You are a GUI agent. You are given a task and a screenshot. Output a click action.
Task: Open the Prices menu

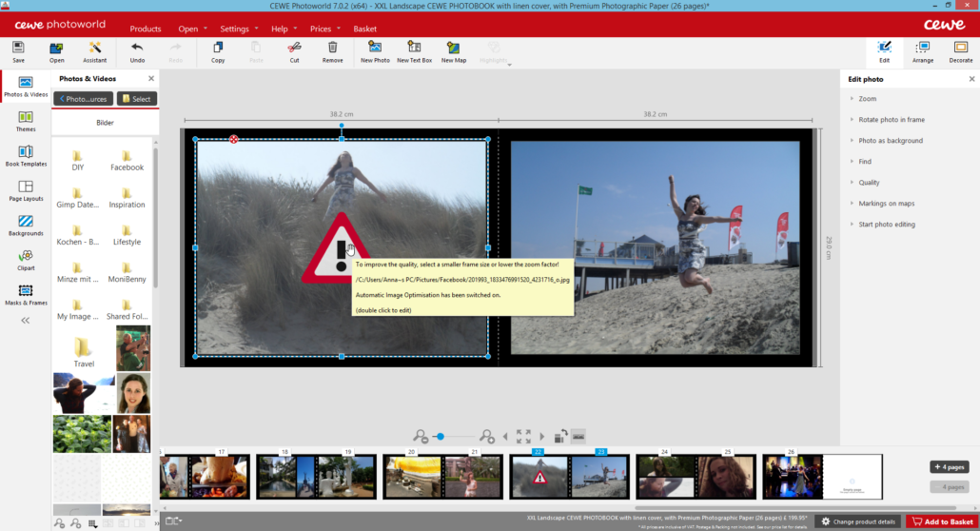pyautogui.click(x=325, y=29)
